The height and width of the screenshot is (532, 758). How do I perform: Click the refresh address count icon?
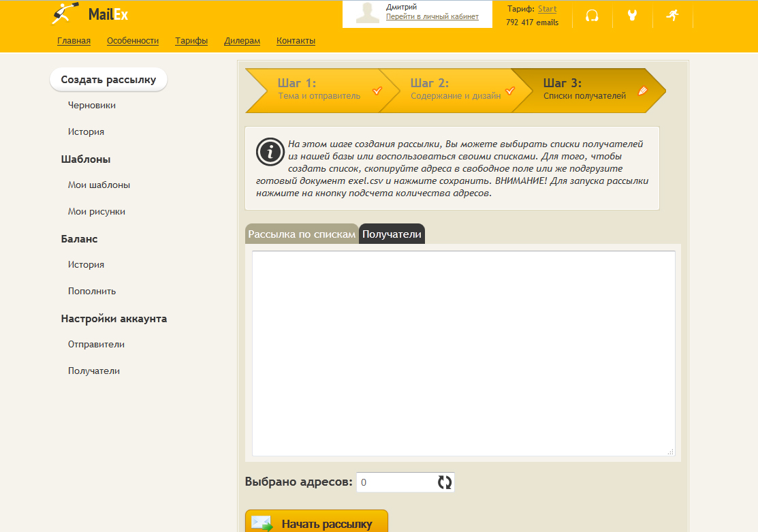tap(444, 482)
